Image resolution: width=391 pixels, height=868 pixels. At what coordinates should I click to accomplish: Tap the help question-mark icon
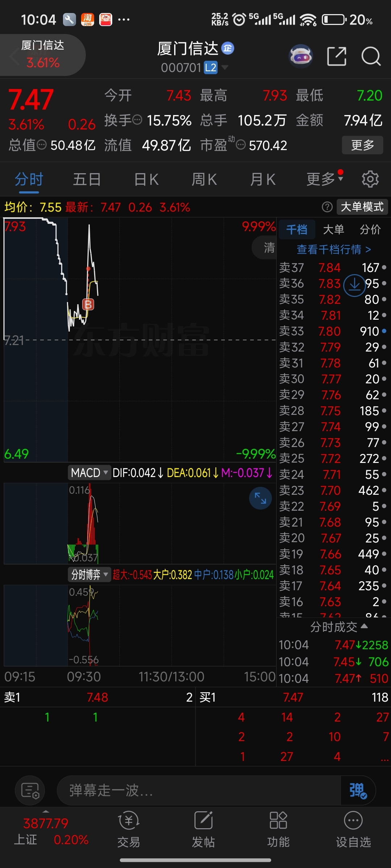pos(327,207)
